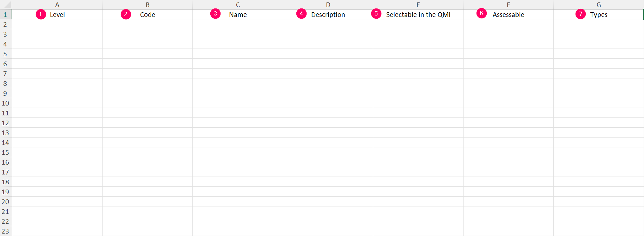This screenshot has height=236, width=644.
Task: Click the pink badge numbered 2
Action: coord(126,14)
